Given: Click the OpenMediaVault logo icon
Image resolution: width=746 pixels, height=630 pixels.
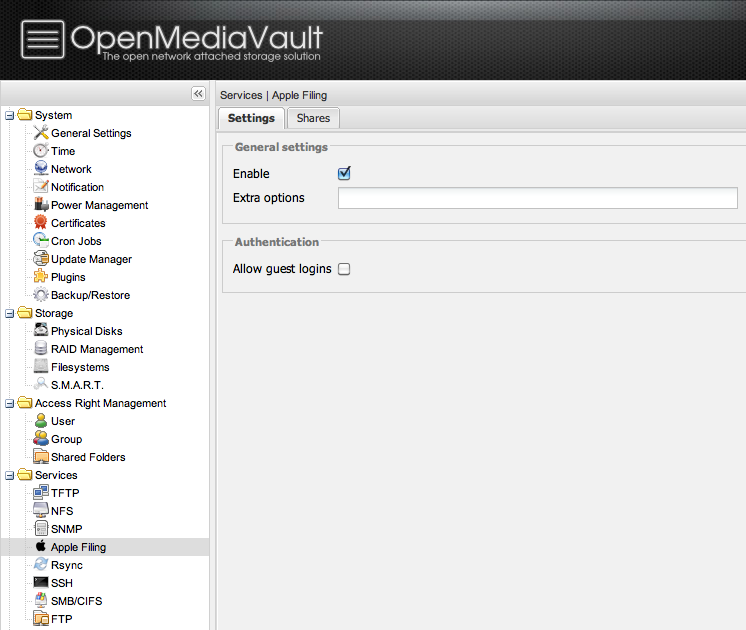Looking at the screenshot, I should 41,41.
